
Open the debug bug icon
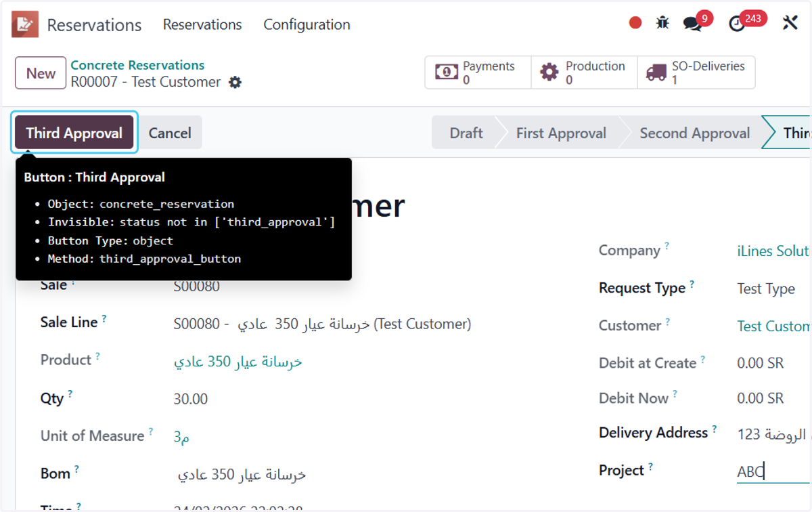click(662, 23)
